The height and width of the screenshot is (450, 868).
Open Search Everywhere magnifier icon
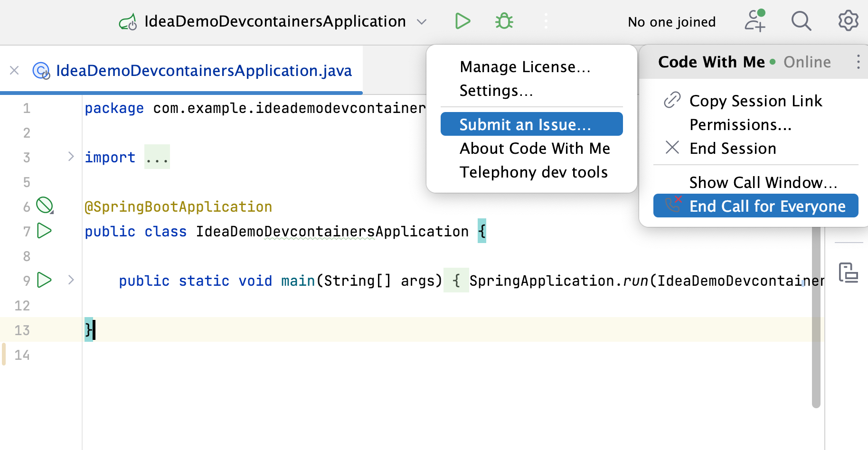(801, 21)
